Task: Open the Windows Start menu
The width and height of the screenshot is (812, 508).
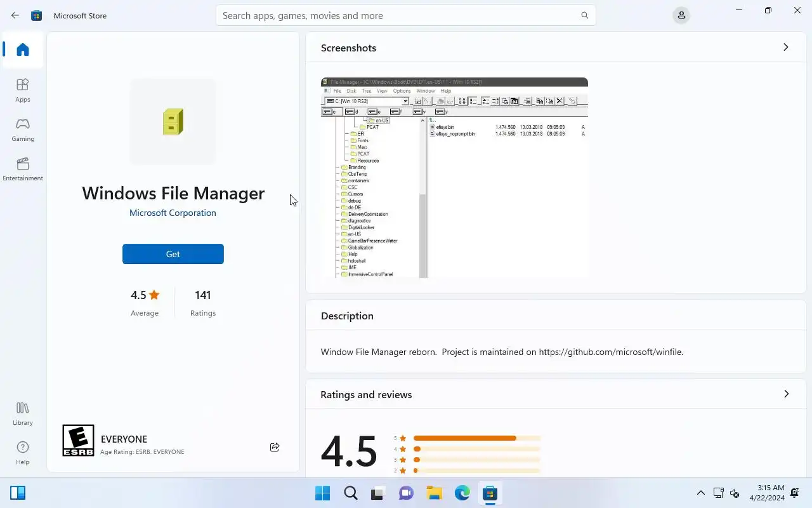Action: point(322,493)
